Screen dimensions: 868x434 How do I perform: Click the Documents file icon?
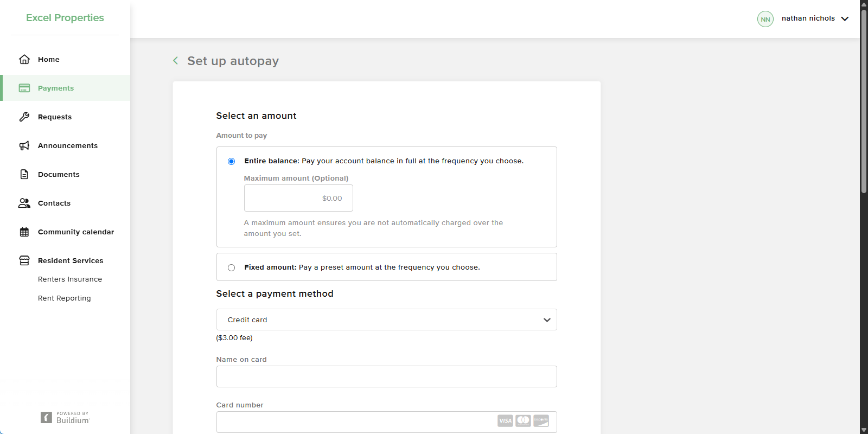pyautogui.click(x=24, y=174)
